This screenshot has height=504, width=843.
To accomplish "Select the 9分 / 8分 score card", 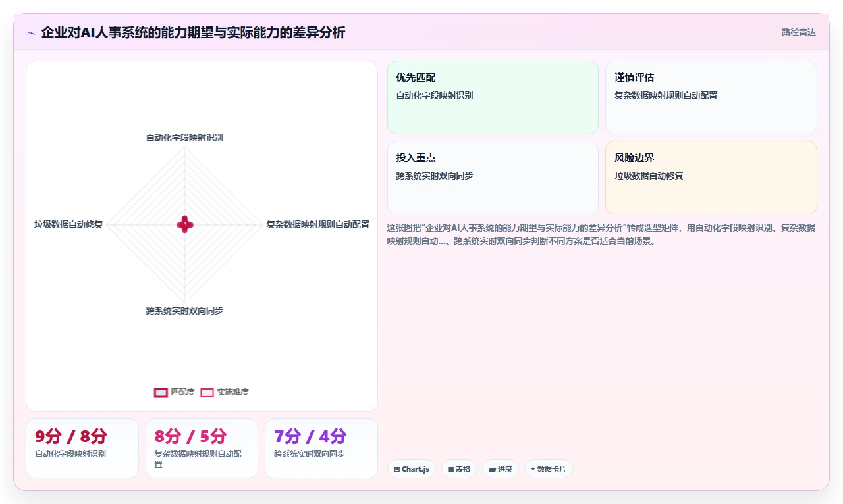I will [82, 448].
